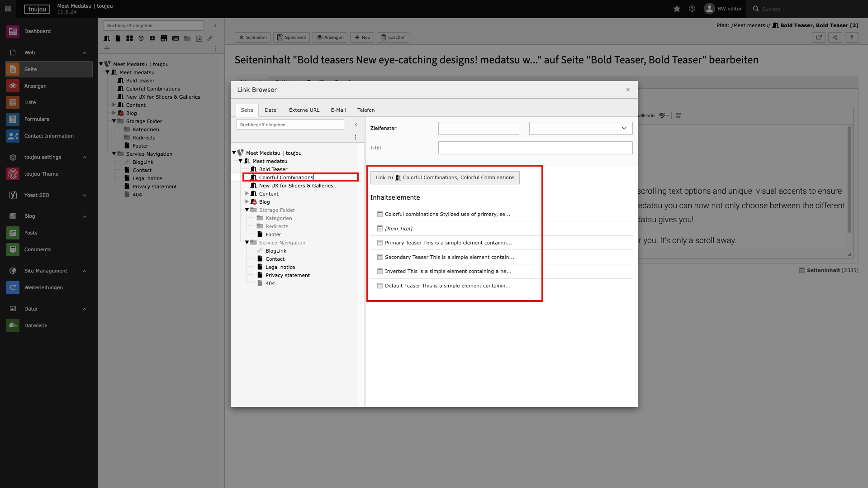868x488 pixels.
Task: Collapse the Web section in sidebar
Action: [x=85, y=53]
